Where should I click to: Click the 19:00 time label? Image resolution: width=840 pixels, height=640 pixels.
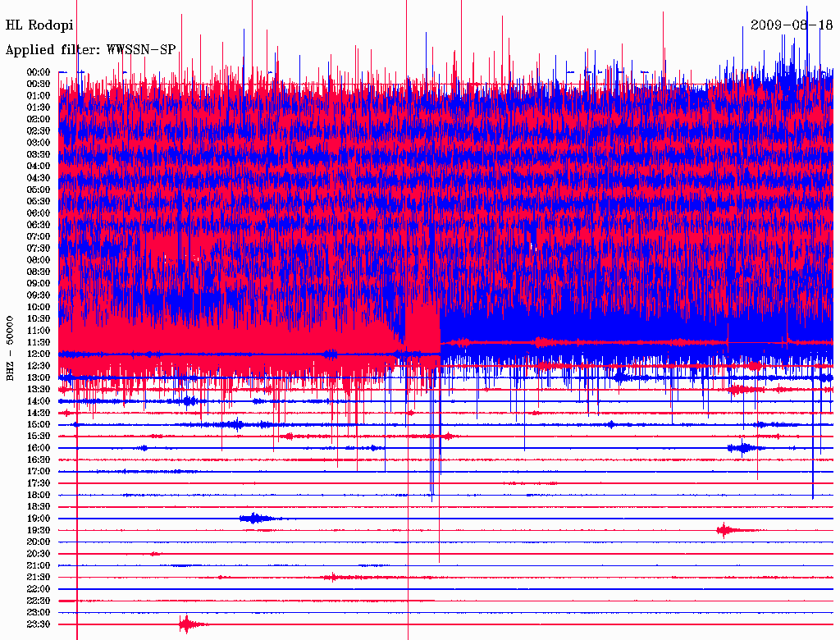coord(39,519)
